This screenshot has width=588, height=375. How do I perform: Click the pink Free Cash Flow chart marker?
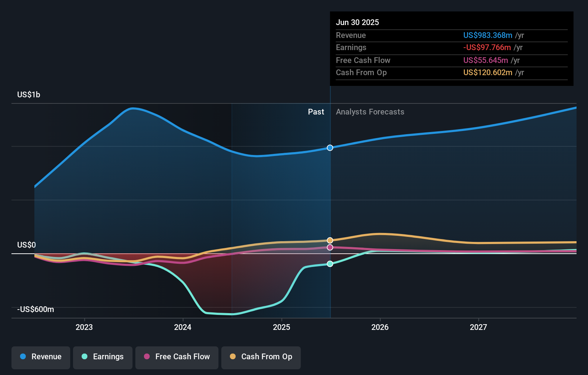330,247
